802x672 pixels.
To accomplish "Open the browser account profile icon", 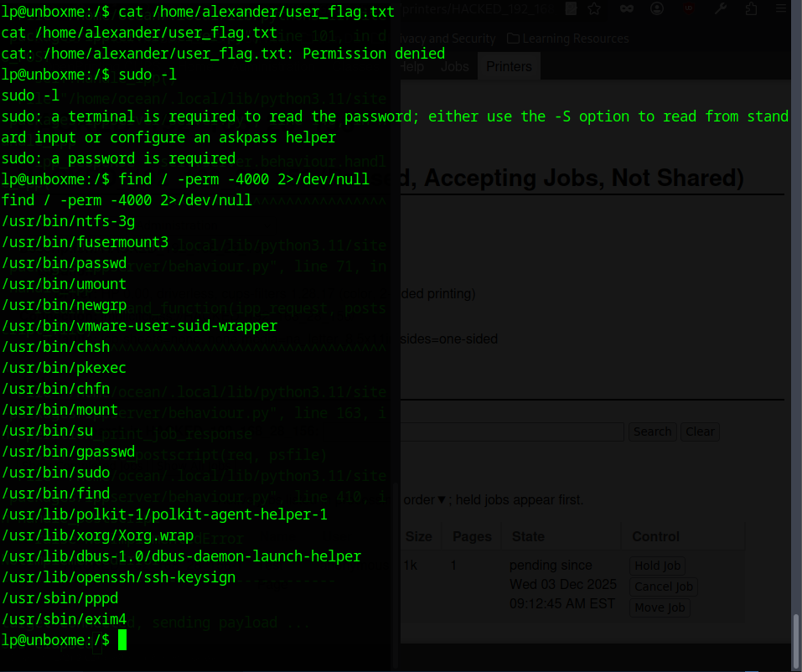I will click(657, 9).
